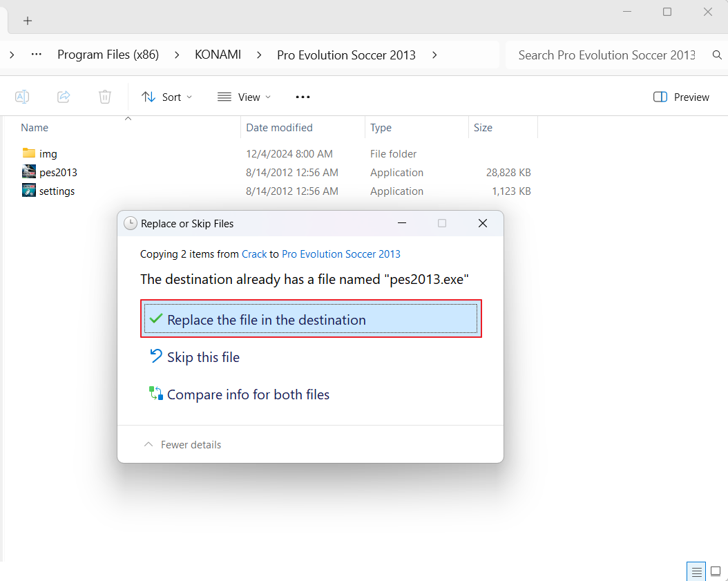Minimize the Replace or Skip Files dialog
The height and width of the screenshot is (581, 728).
[402, 223]
